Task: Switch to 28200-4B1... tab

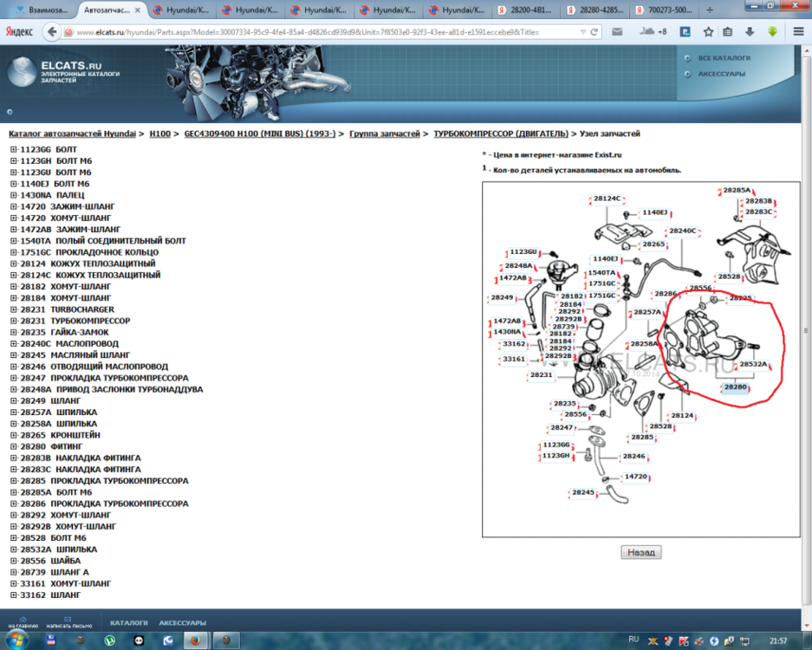Action: point(525,10)
